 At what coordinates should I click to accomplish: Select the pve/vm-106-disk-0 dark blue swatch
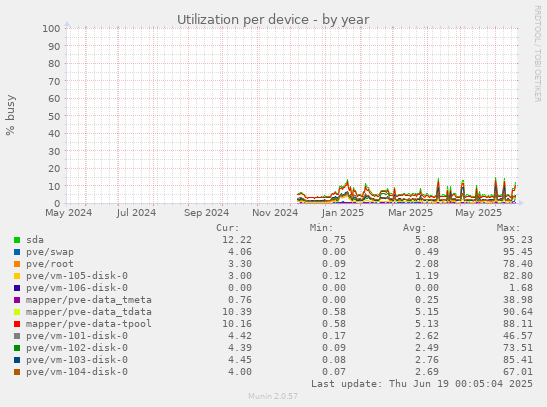(17, 288)
